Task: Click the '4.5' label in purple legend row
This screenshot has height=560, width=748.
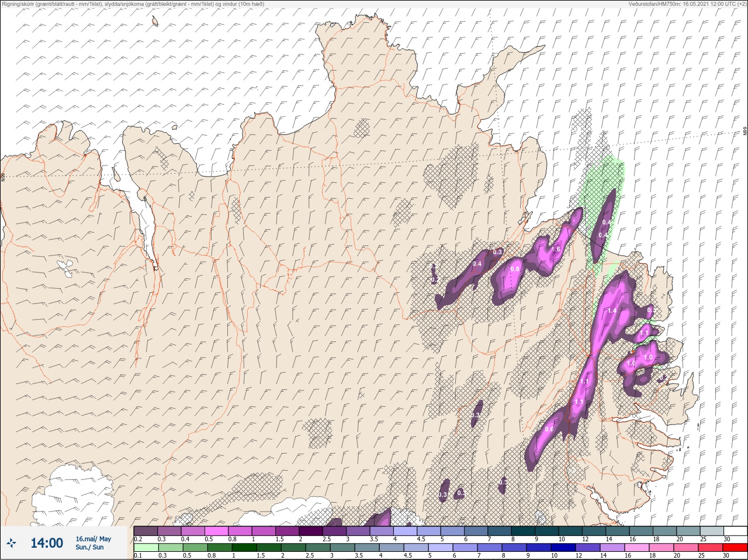Action: pyautogui.click(x=421, y=538)
